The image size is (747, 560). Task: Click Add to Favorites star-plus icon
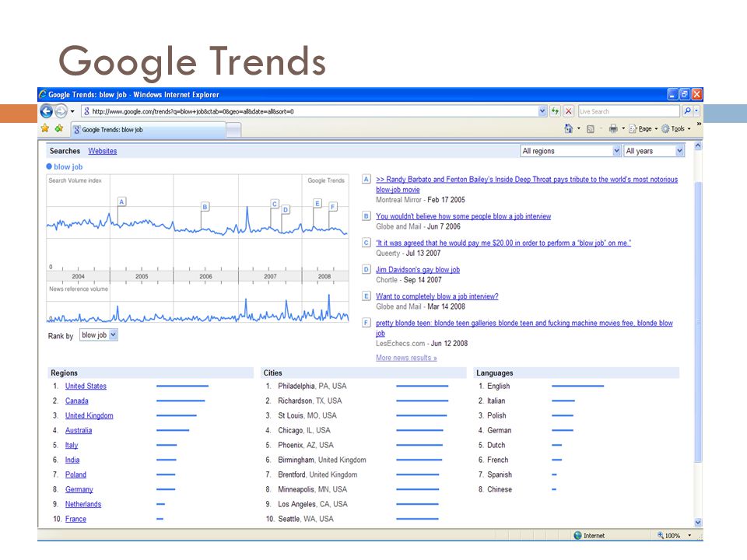click(x=59, y=128)
